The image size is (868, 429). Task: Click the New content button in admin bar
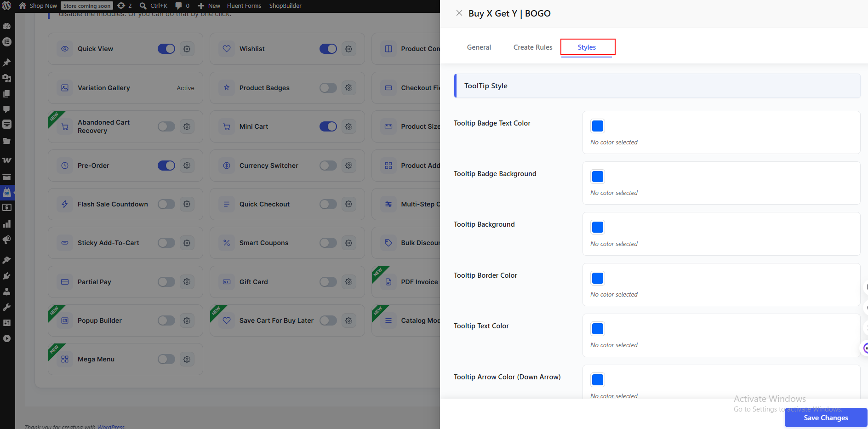pos(209,6)
